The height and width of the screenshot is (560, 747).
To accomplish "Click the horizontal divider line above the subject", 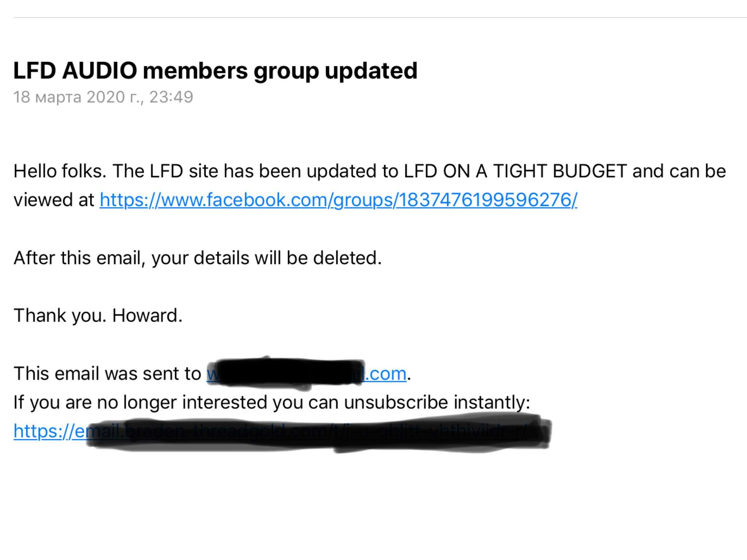I will pos(379,17).
